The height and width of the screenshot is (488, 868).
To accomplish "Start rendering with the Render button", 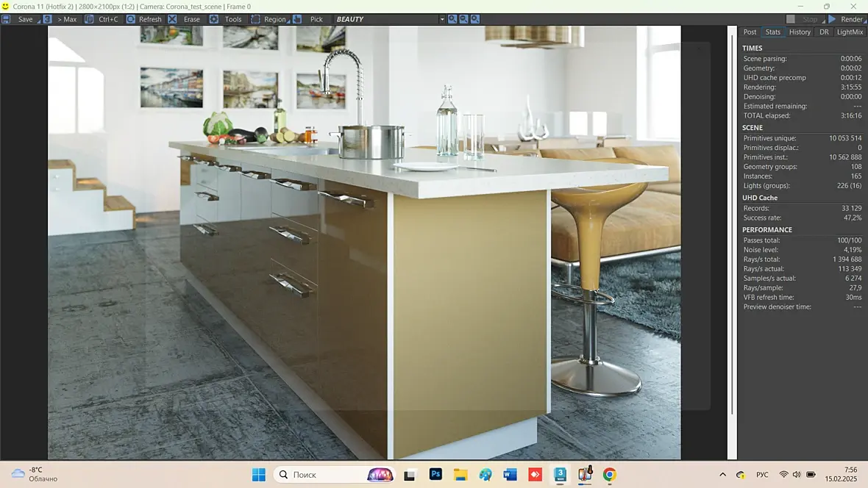I will click(851, 19).
